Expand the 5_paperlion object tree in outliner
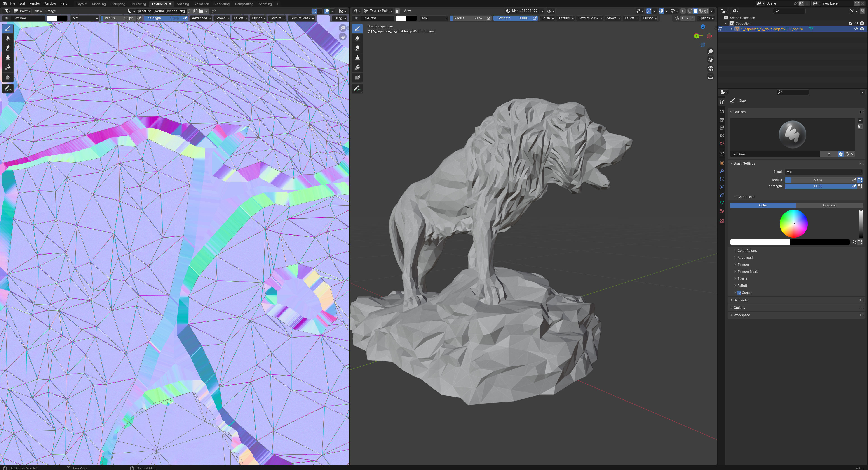Viewport: 868px width, 470px height. click(x=732, y=29)
